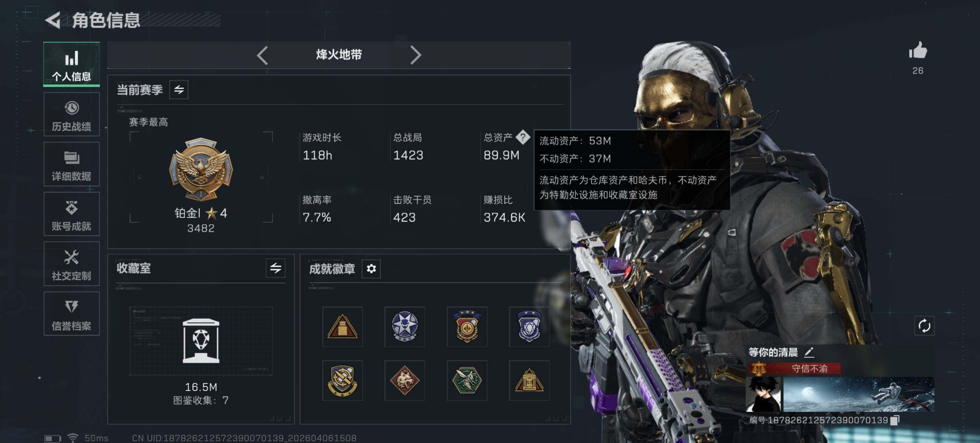The image size is (980, 443).
Task: Switch to previous game mode with left chevron
Action: pyautogui.click(x=262, y=55)
